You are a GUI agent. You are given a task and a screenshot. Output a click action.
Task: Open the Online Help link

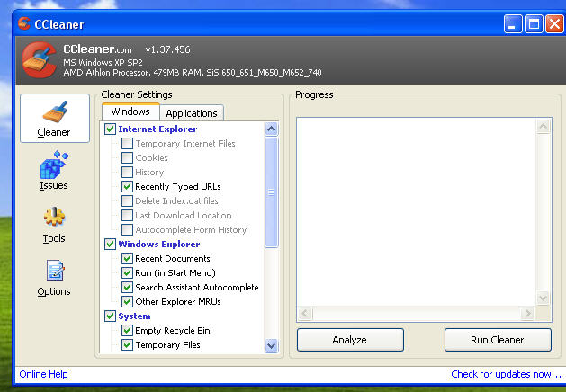[x=44, y=374]
